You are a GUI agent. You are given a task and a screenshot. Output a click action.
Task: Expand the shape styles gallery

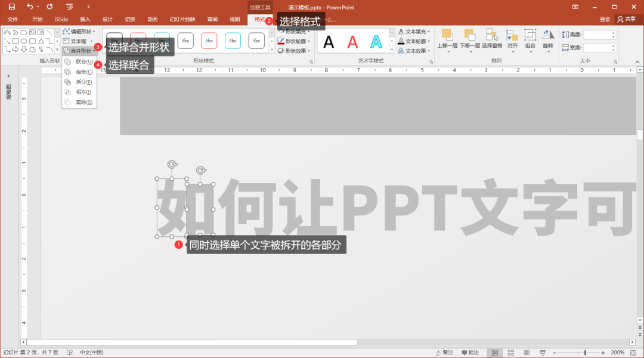[x=272, y=50]
